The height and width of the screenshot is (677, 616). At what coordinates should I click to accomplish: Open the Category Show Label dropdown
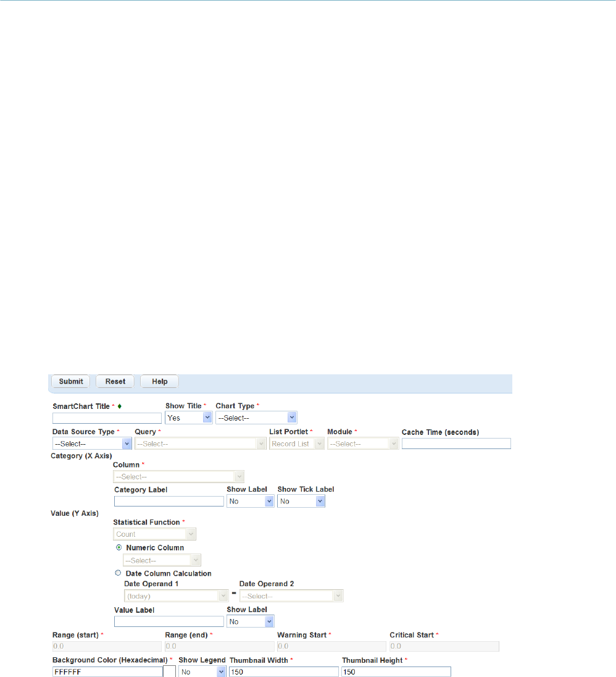tap(250, 502)
